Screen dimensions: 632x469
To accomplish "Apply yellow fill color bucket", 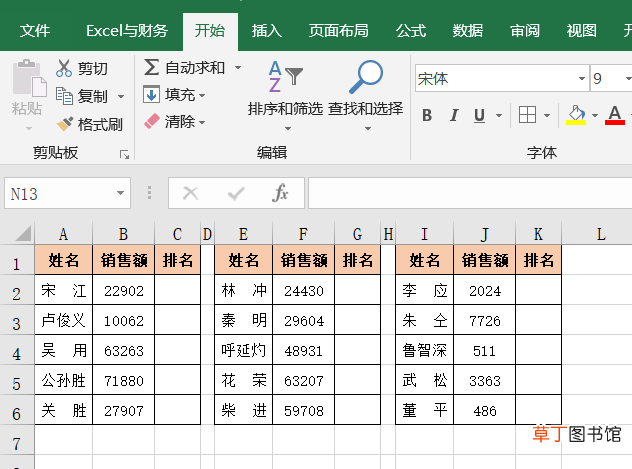I will [576, 115].
